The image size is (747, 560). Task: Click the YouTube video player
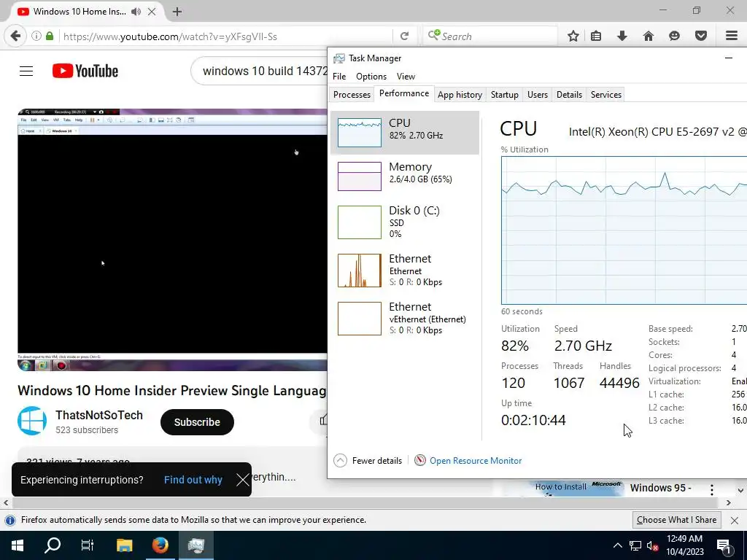[x=172, y=240]
